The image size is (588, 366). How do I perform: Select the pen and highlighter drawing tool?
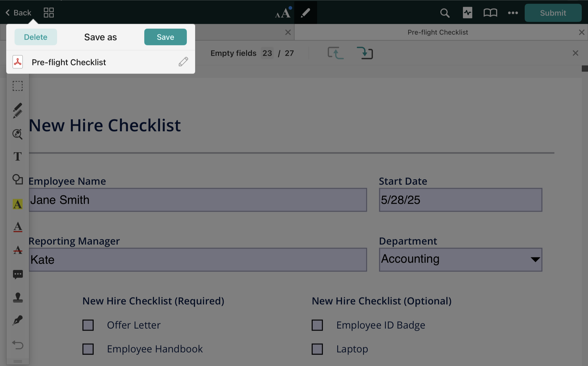pos(18,110)
